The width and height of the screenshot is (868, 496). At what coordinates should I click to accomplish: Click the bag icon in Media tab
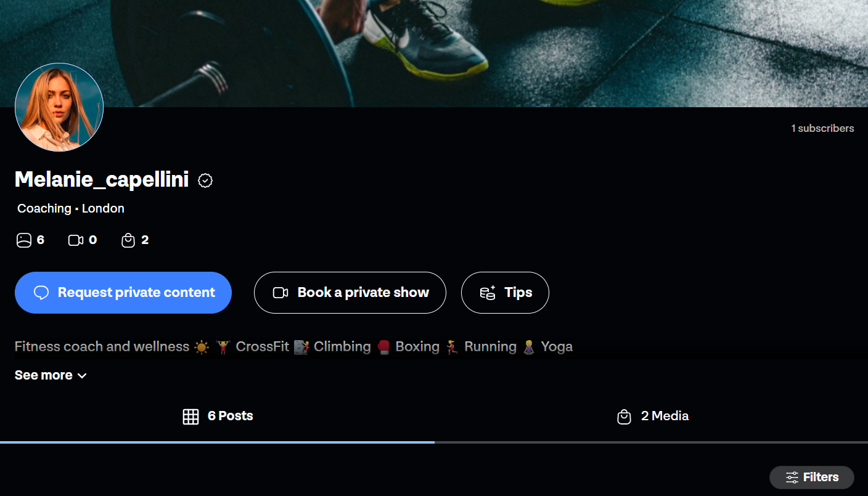(x=624, y=417)
